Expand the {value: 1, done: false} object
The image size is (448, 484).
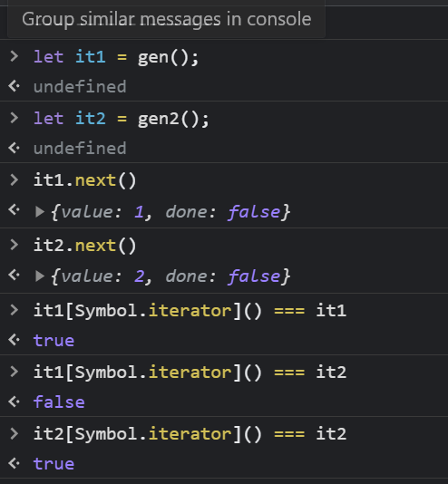[40, 212]
